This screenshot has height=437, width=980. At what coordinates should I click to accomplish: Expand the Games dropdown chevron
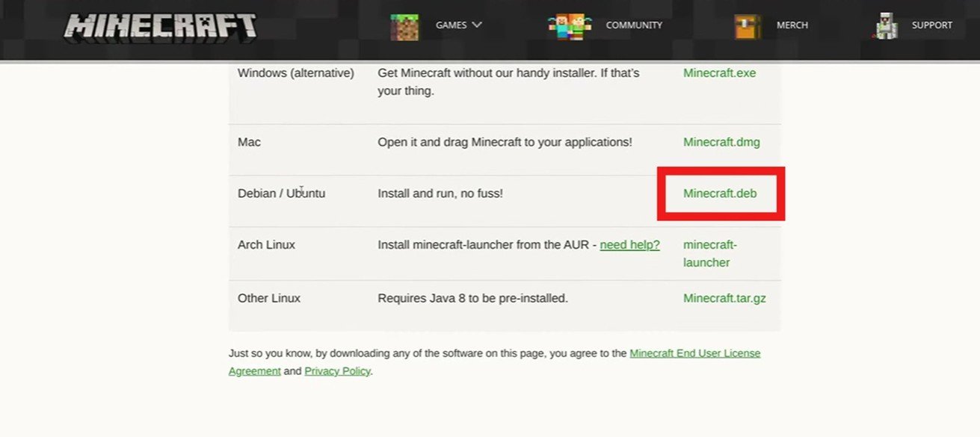click(x=477, y=25)
